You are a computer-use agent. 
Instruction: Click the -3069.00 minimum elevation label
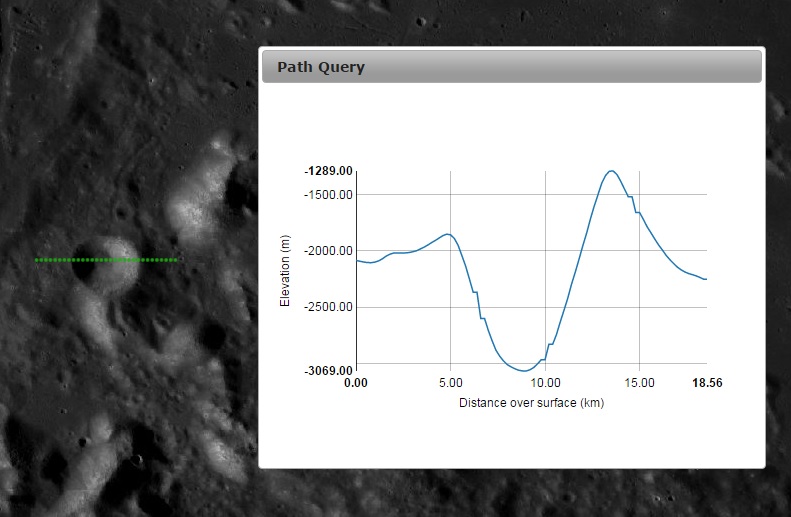329,370
